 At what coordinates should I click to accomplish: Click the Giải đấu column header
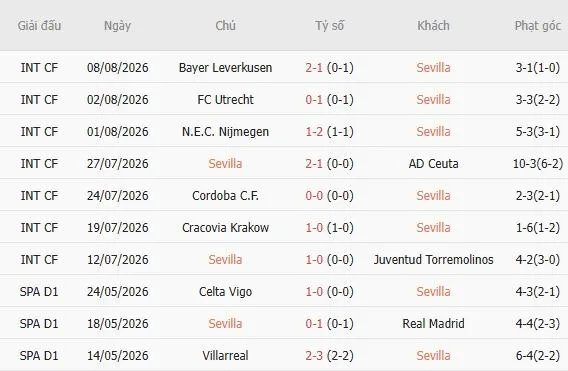click(x=39, y=26)
